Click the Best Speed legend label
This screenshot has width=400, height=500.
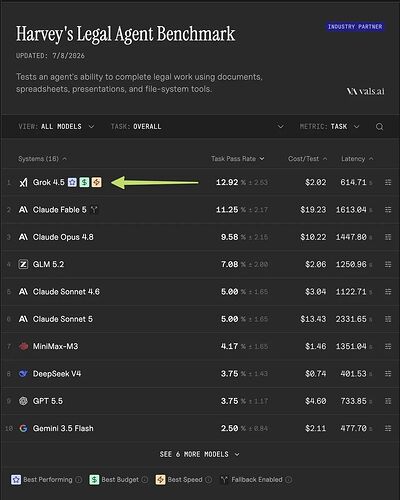(185, 480)
